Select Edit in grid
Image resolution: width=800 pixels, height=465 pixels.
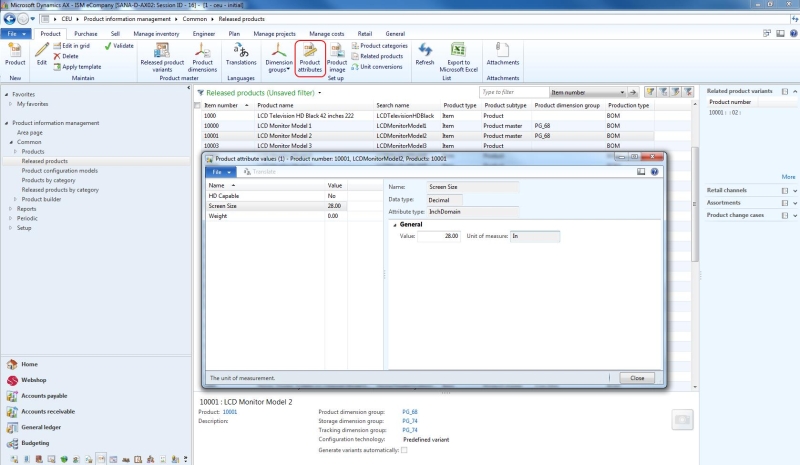click(x=72, y=45)
